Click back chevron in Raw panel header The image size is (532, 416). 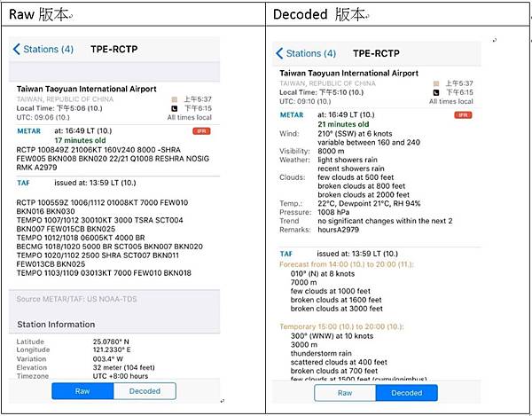pos(16,49)
